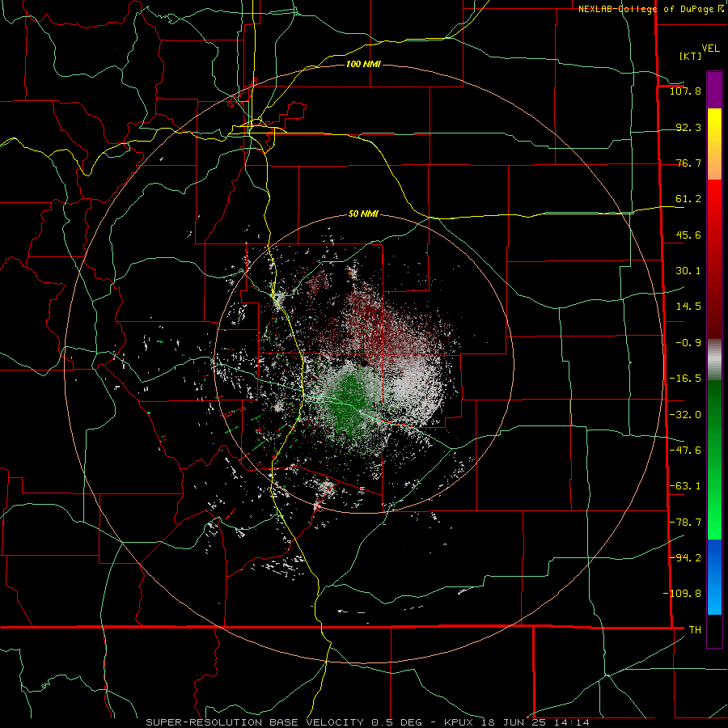This screenshot has height=728, width=728.
Task: Click the 100 NMI range ring label
Action: [363, 64]
